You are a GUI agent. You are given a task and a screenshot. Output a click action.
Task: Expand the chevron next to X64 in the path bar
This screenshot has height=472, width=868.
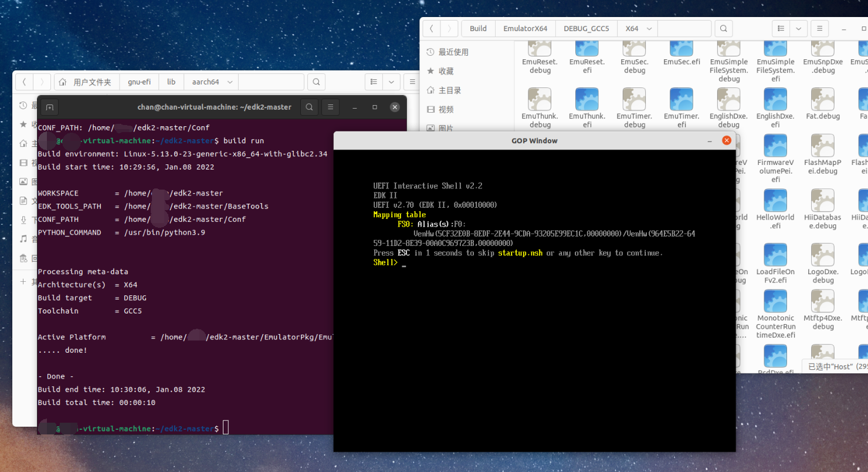(649, 28)
